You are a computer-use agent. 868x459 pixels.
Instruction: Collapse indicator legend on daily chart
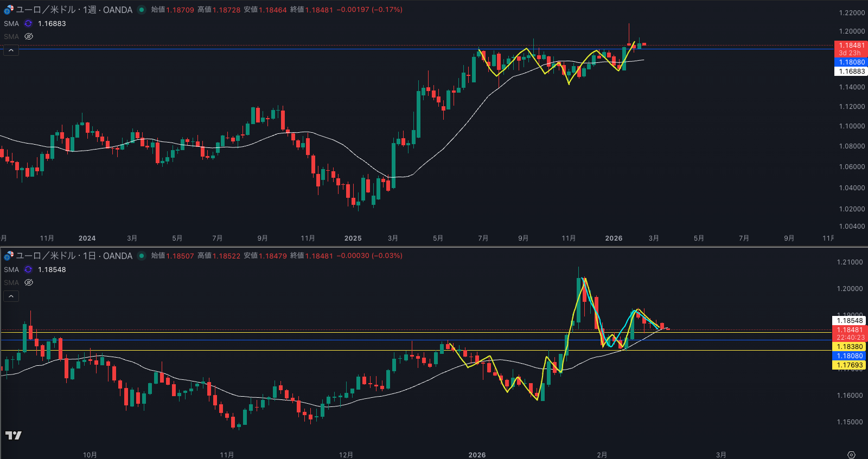pyautogui.click(x=11, y=296)
